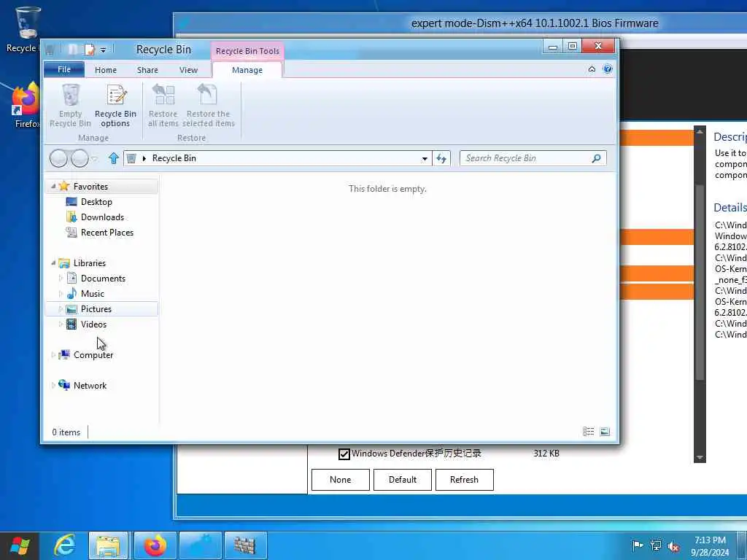Image resolution: width=747 pixels, height=560 pixels.
Task: Expand the Computer tree node
Action: click(x=53, y=355)
